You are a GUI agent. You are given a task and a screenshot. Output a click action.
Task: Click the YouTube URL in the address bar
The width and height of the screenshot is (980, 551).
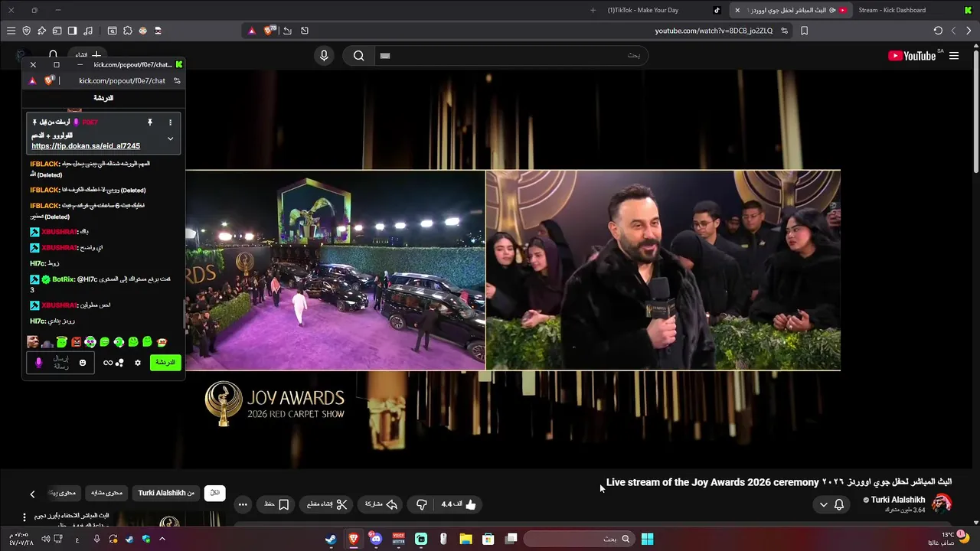pyautogui.click(x=714, y=31)
